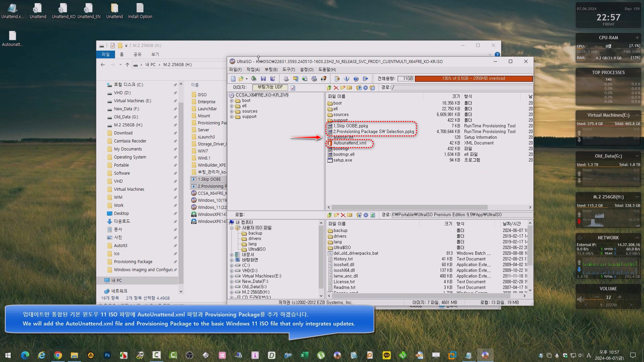Open dropdown arrow next to Open toolbar icon
Viewport: 644px width, 362px height.
pyautogui.click(x=247, y=79)
